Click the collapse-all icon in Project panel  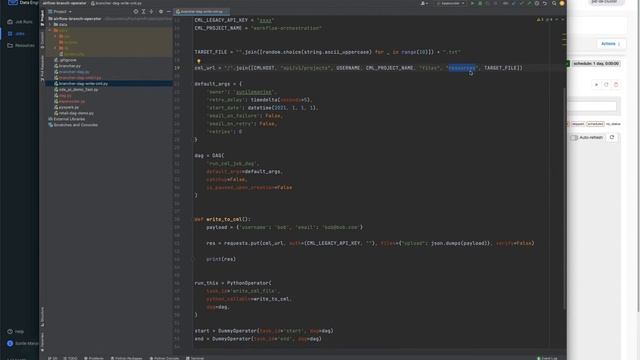pyautogui.click(x=151, y=12)
